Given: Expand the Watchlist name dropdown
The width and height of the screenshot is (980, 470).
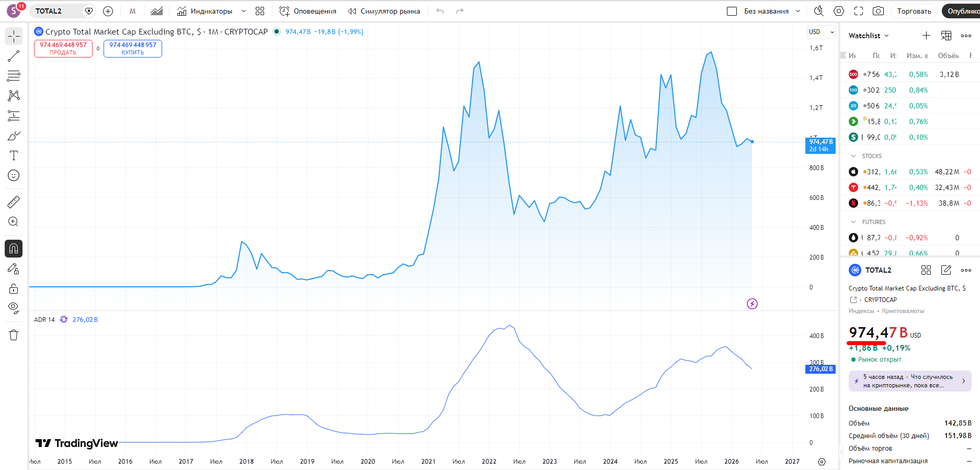Looking at the screenshot, I should tap(869, 36).
